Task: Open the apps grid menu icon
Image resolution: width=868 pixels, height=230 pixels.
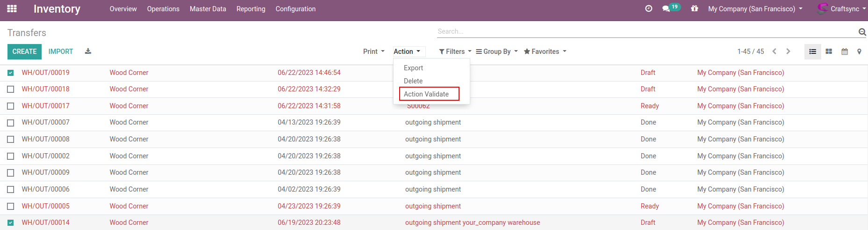Action: (12, 9)
